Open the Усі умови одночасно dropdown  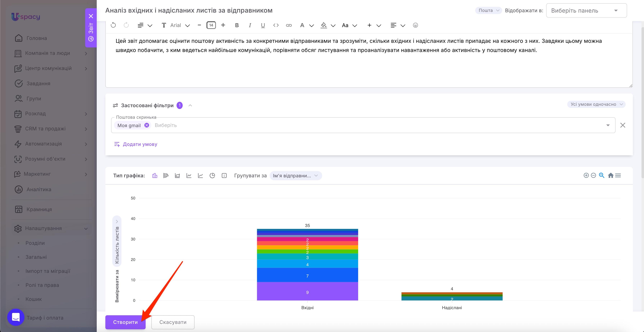point(596,104)
